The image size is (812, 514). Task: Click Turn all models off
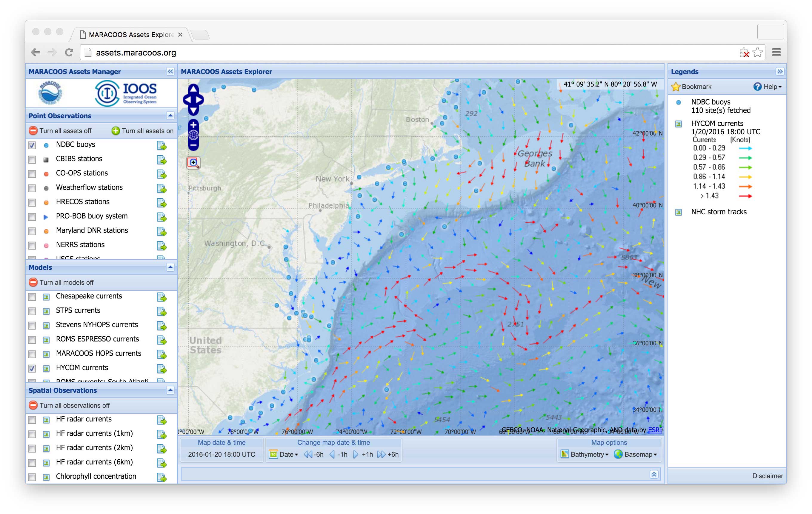(61, 282)
